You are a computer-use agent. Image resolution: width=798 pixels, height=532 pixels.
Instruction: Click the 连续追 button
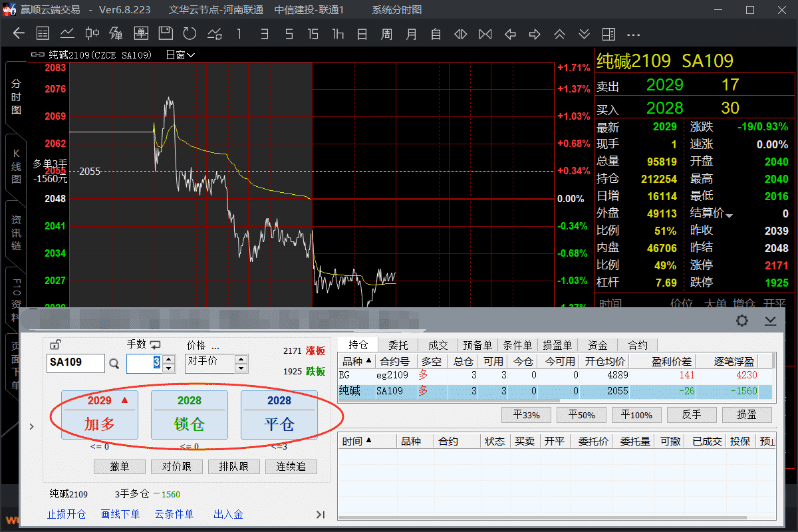(291, 467)
